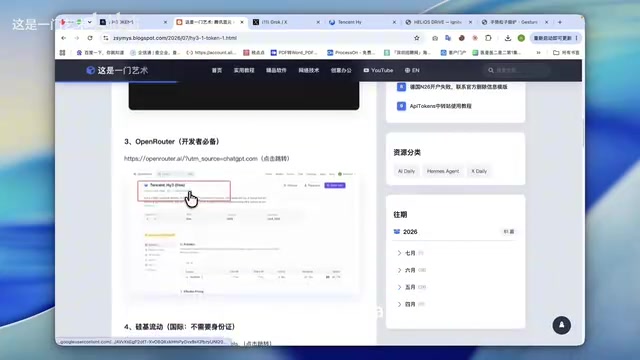Click the brown round extension icon
640x360 pixels.
click(462, 38)
